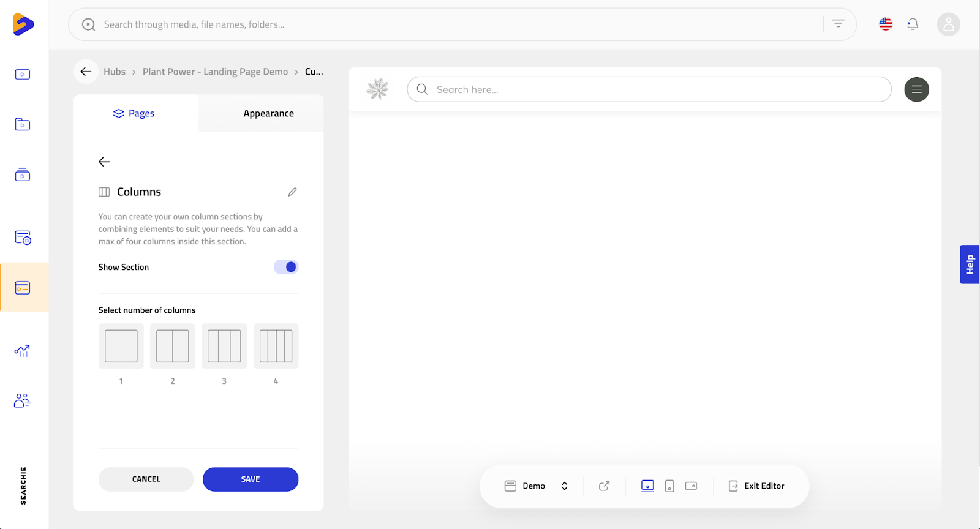
Task: Go back using breadcrumb arrow button
Action: (x=86, y=72)
